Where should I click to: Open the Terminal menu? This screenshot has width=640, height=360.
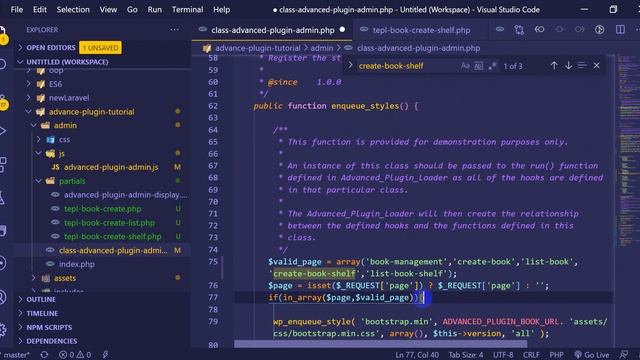click(187, 9)
